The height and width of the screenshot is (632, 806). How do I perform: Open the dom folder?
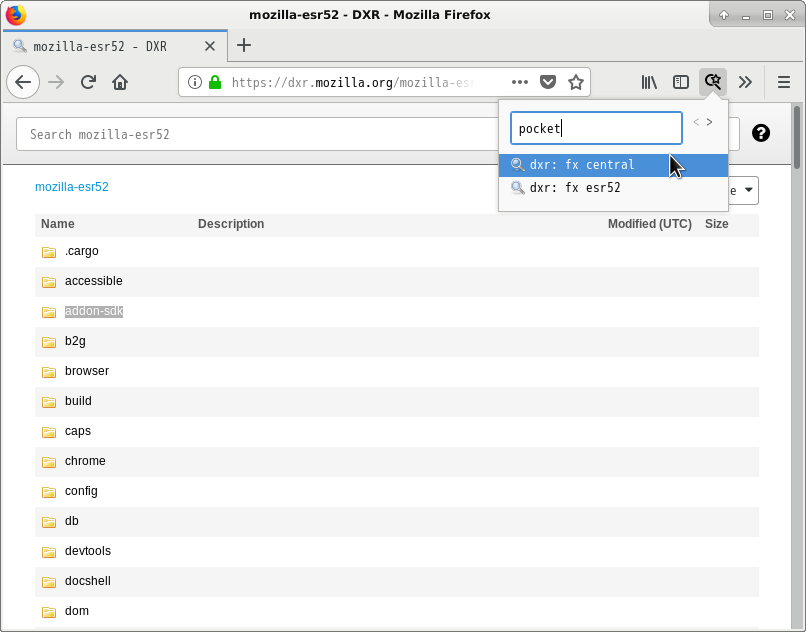click(77, 611)
